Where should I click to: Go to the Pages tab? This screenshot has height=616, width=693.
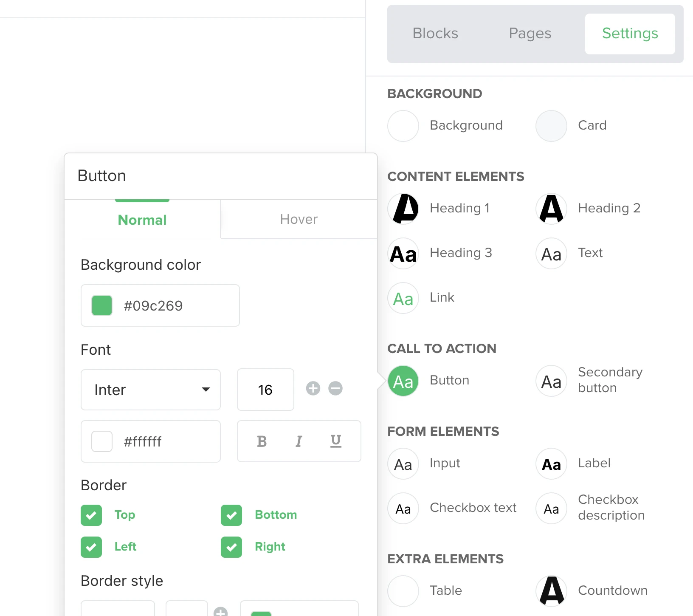click(x=530, y=34)
